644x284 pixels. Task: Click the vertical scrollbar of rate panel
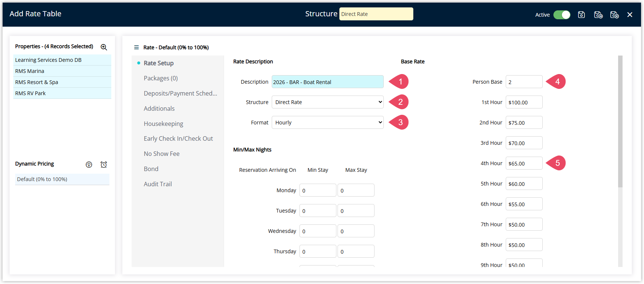pos(620,121)
